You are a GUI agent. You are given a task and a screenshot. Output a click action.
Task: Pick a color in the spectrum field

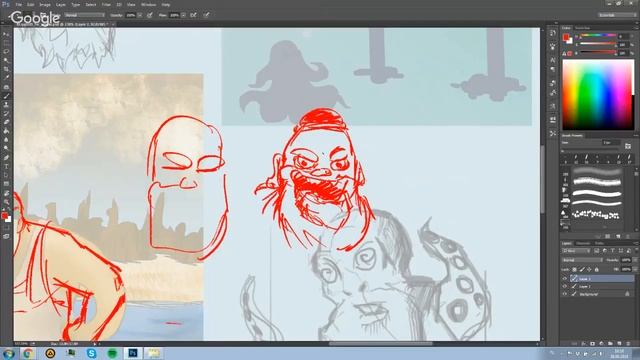pos(597,95)
